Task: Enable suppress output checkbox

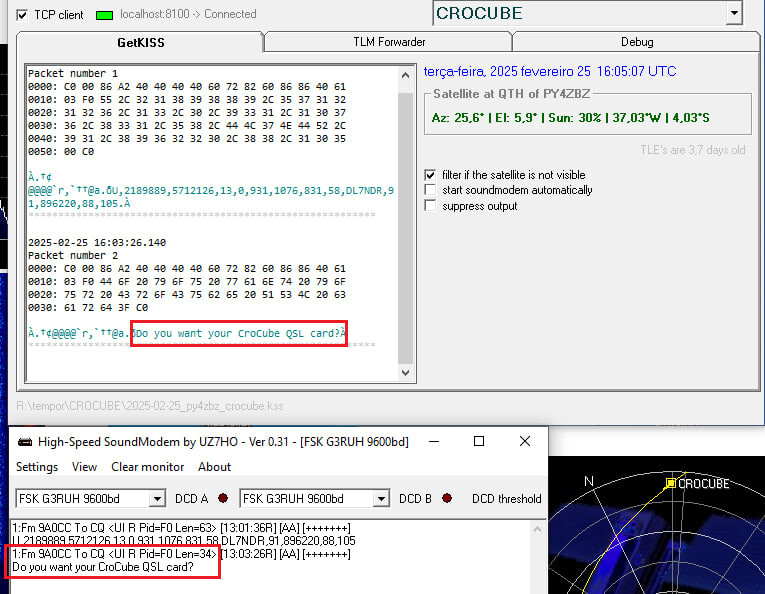Action: (430, 205)
